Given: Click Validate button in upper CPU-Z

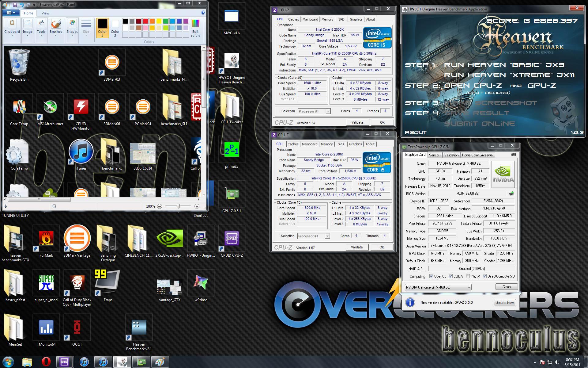Looking at the screenshot, I should pos(357,122).
